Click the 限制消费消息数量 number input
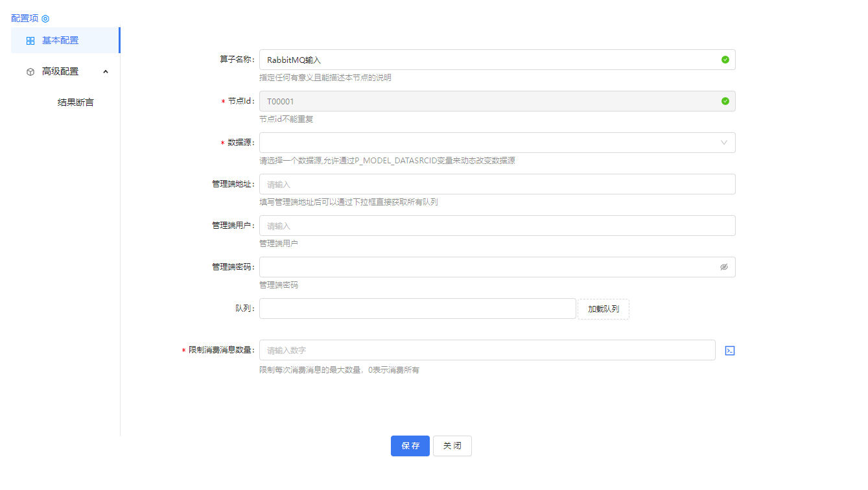This screenshot has width=868, height=490. pyautogui.click(x=487, y=350)
